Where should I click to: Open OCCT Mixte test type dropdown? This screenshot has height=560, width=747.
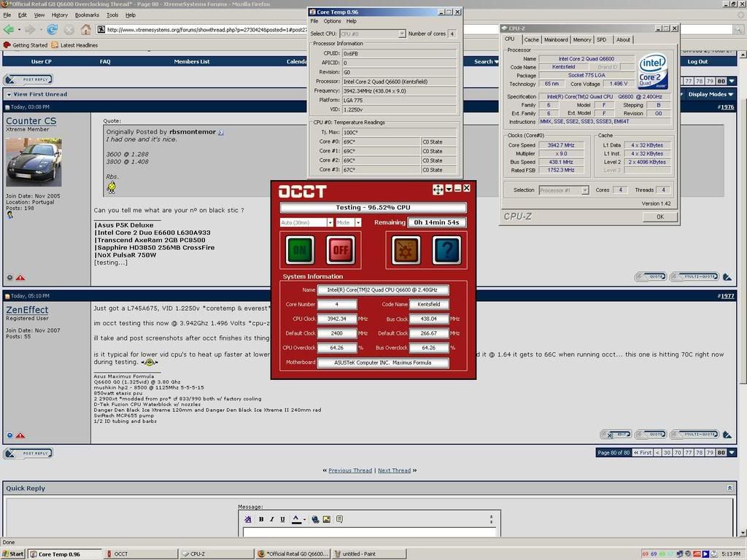pos(358,222)
